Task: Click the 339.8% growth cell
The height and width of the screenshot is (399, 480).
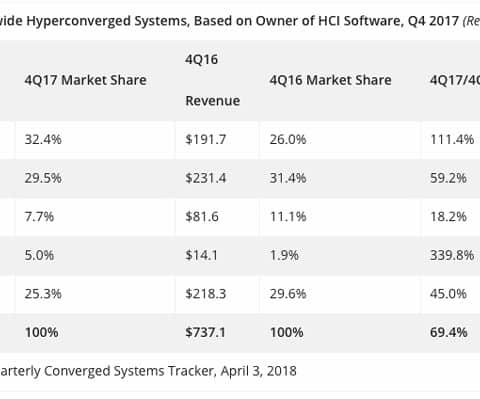Action: tap(452, 255)
